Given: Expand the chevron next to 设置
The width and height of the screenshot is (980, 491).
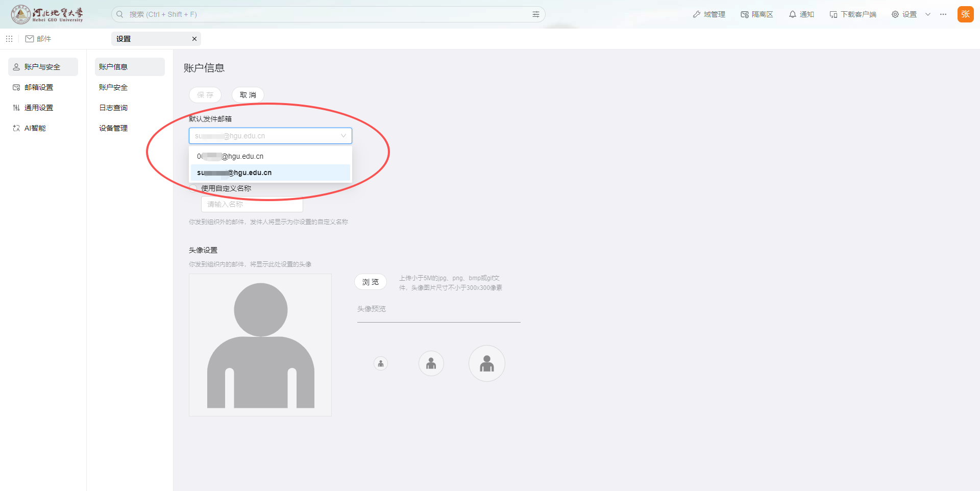Looking at the screenshot, I should click(x=928, y=14).
